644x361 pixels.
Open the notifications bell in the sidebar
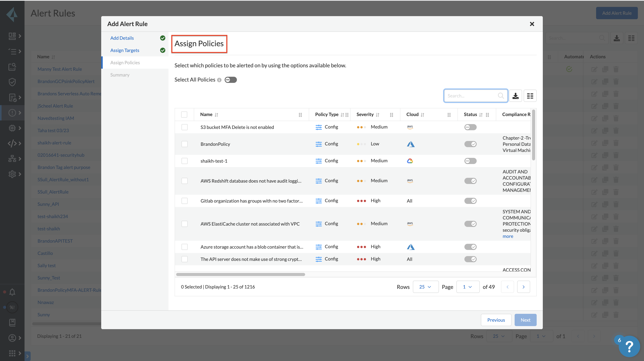(x=12, y=292)
